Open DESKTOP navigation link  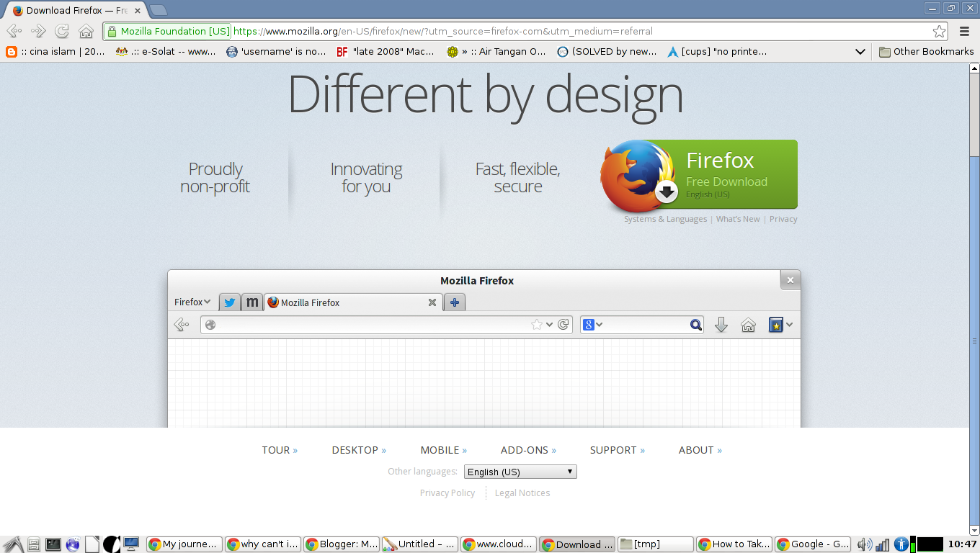(359, 450)
